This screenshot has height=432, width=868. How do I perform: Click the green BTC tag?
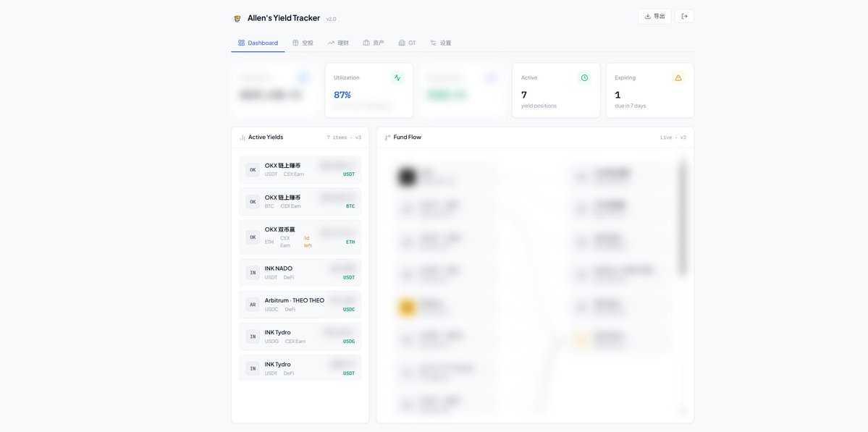point(350,206)
